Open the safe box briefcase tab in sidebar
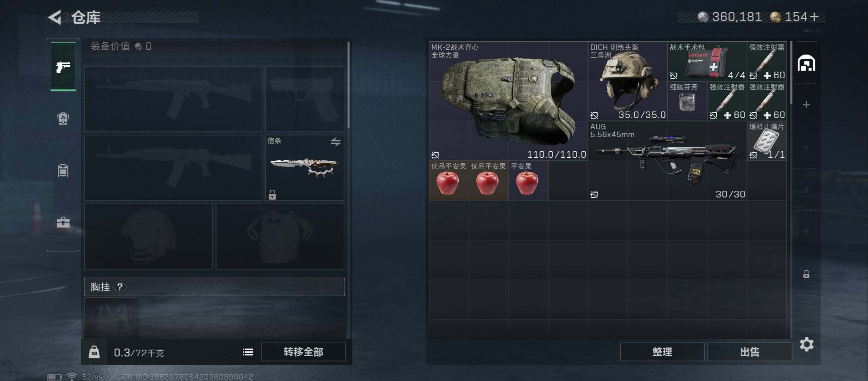Screen dimensions: 868x381 [x=63, y=223]
